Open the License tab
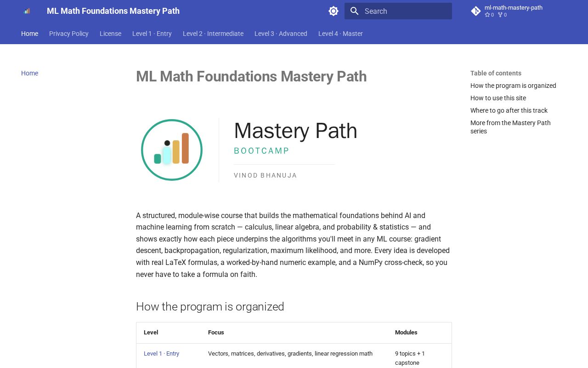This screenshot has width=588, height=368. click(110, 34)
